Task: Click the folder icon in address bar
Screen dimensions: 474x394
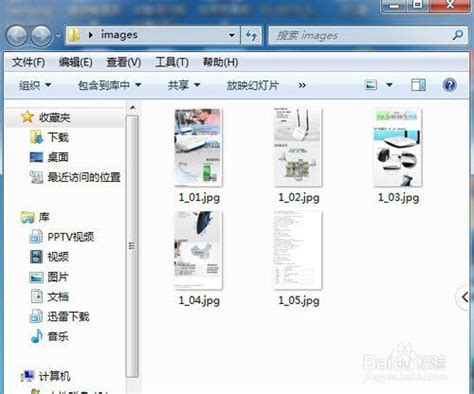Action: coord(74,35)
